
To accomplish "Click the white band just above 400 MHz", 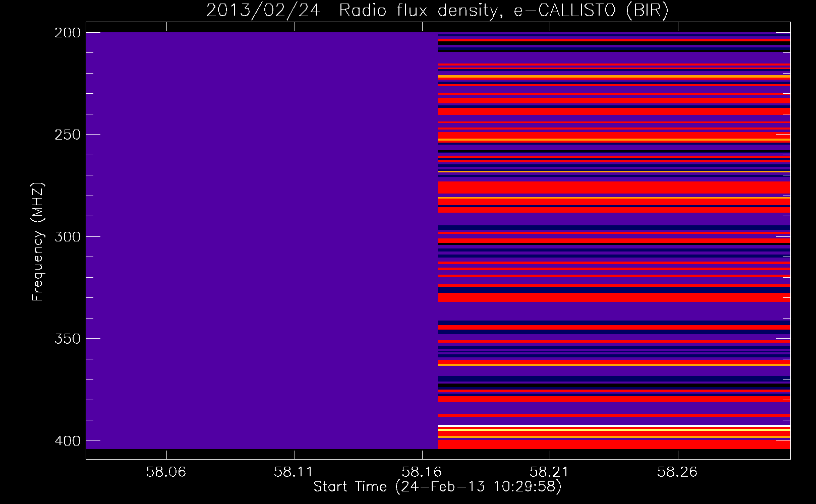I will point(614,426).
